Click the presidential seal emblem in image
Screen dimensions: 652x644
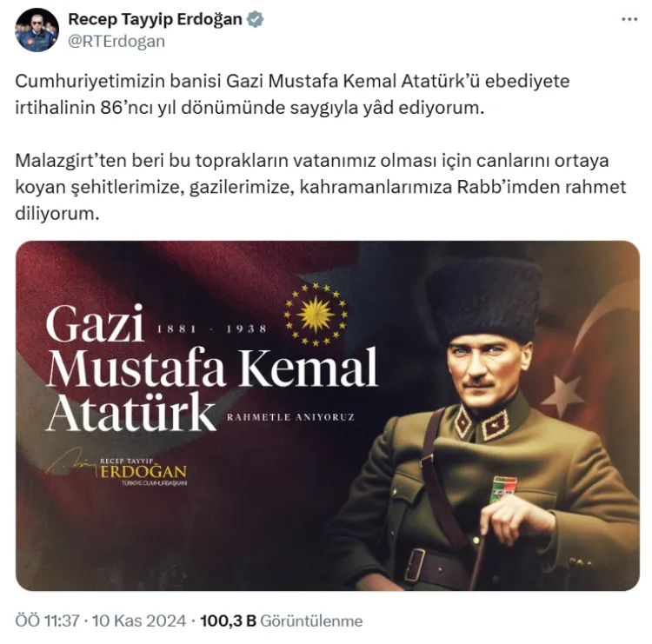[316, 315]
